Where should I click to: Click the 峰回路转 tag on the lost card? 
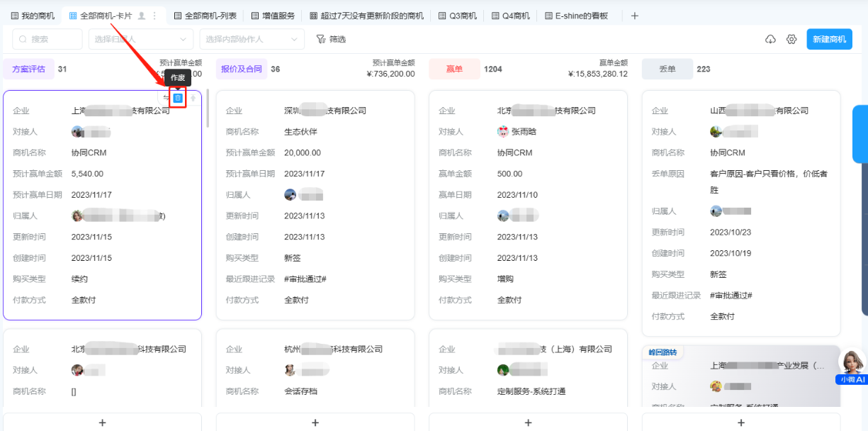click(x=663, y=352)
